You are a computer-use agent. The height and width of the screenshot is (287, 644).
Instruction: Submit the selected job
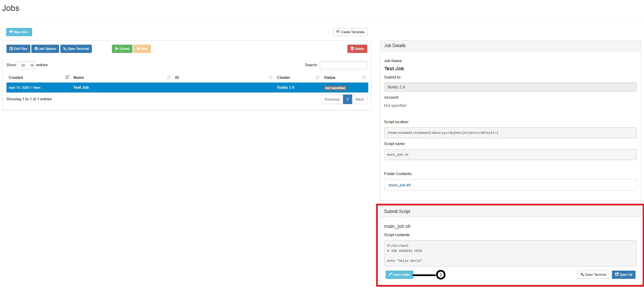coord(122,49)
